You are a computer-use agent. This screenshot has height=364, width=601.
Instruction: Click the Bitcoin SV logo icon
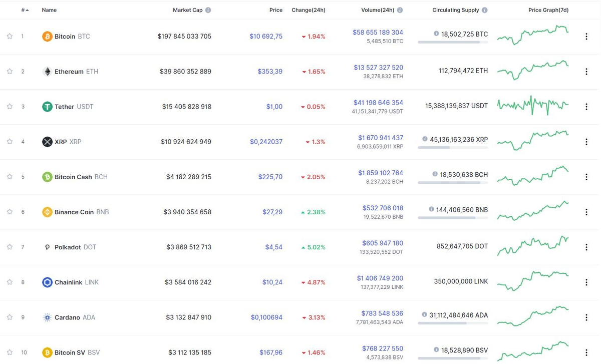(47, 352)
